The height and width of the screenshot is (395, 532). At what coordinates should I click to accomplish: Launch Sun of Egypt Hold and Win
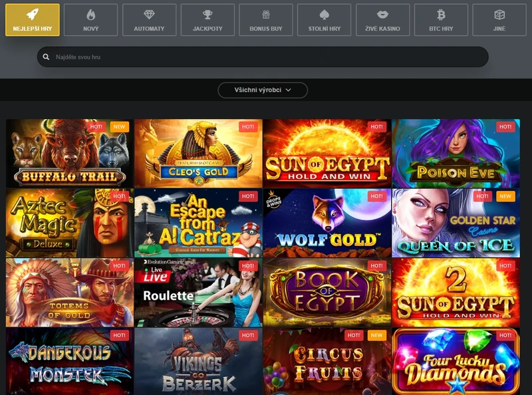[x=329, y=154]
